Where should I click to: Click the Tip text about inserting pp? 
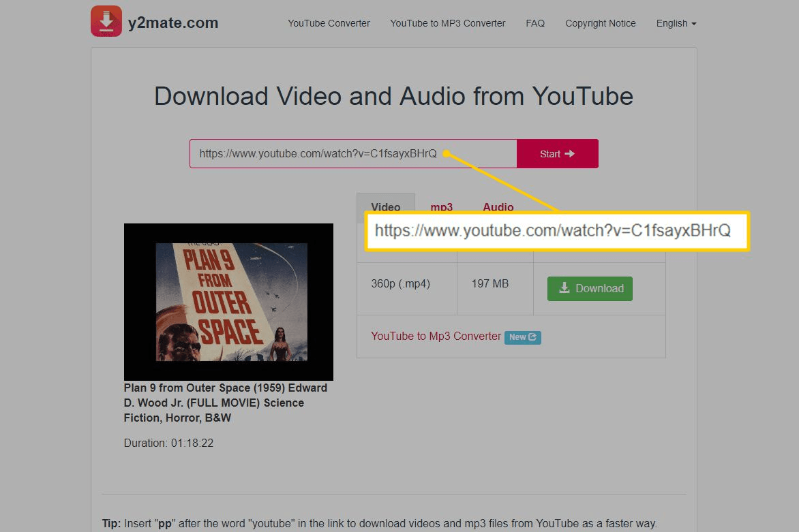[380, 523]
